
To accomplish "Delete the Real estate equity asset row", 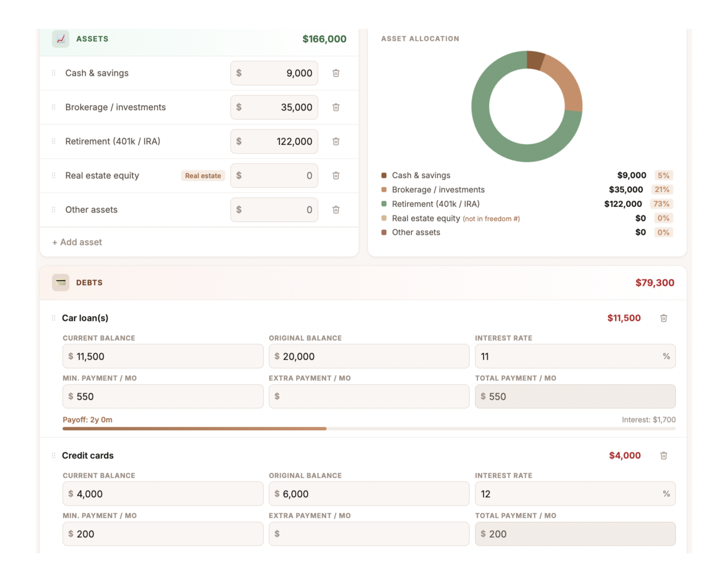I will (336, 175).
